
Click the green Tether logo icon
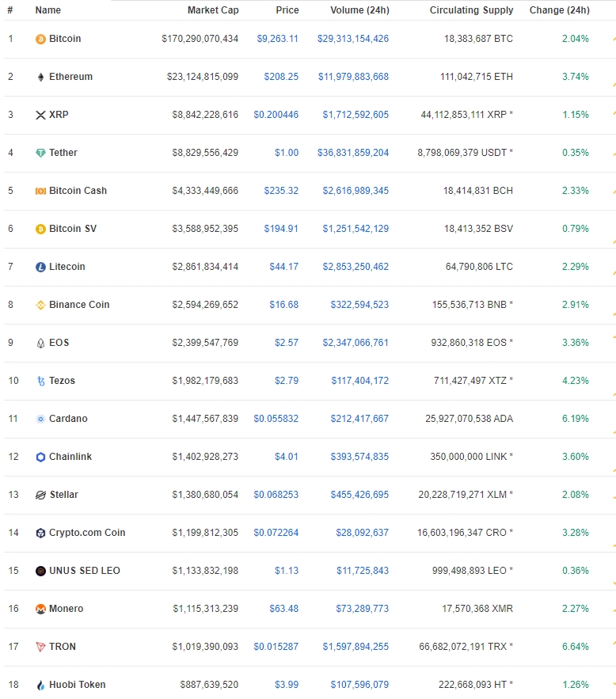point(40,153)
